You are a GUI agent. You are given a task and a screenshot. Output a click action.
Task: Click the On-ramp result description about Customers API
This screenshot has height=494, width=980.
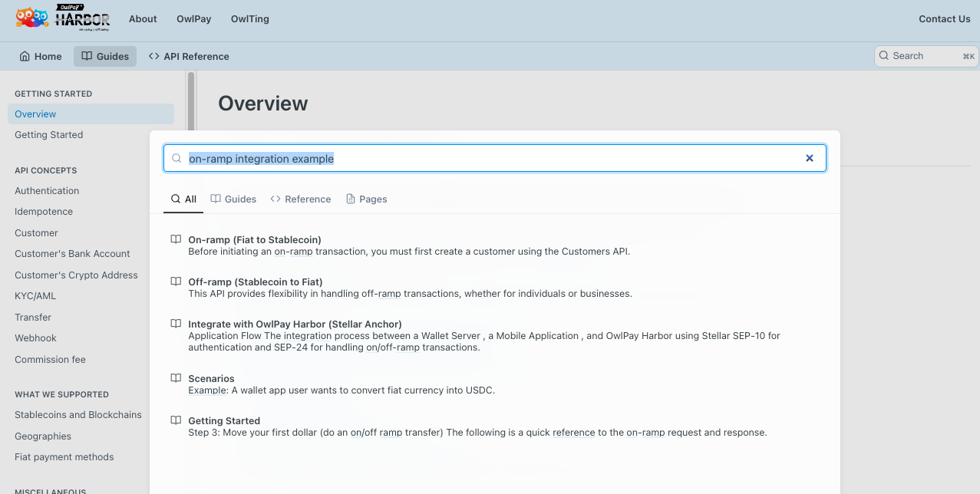pyautogui.click(x=409, y=251)
